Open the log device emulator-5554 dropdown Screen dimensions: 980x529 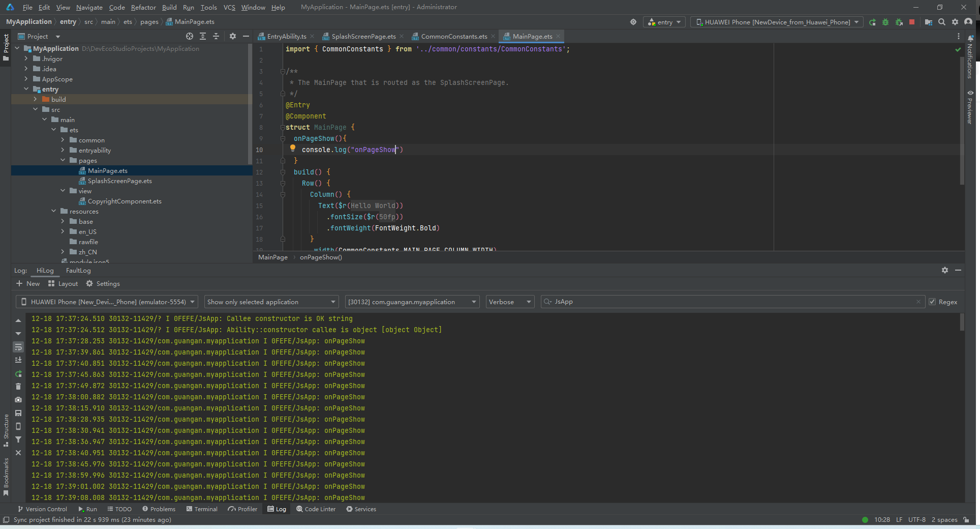pyautogui.click(x=107, y=302)
